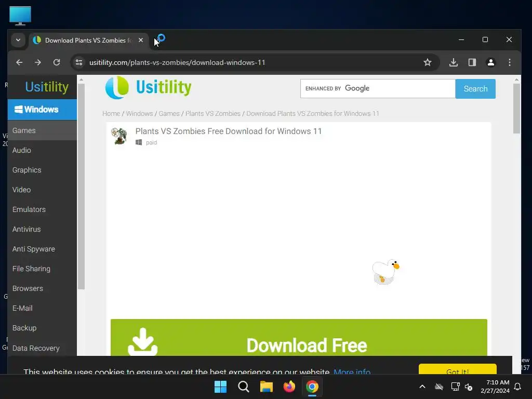The height and width of the screenshot is (399, 532).
Task: Launch Firefox from taskbar
Action: [289, 387]
